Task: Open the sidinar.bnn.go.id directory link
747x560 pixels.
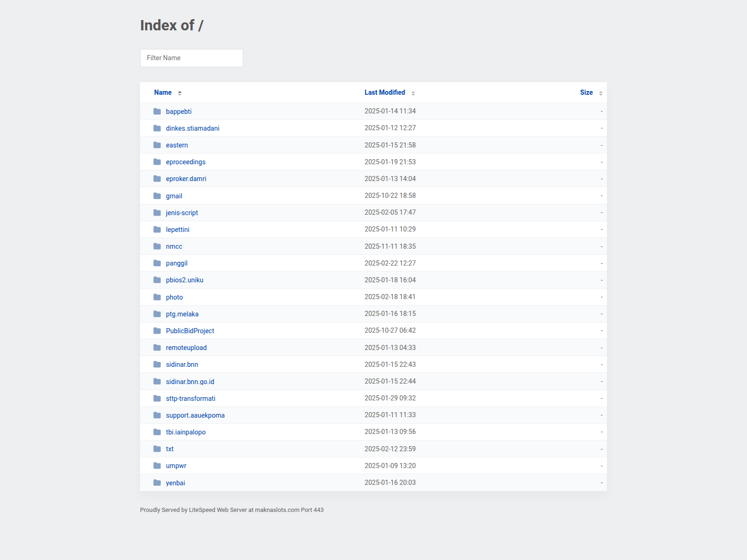Action: [x=190, y=382]
